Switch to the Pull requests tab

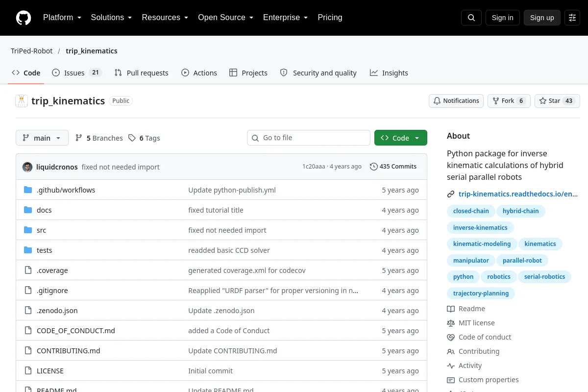pyautogui.click(x=142, y=73)
